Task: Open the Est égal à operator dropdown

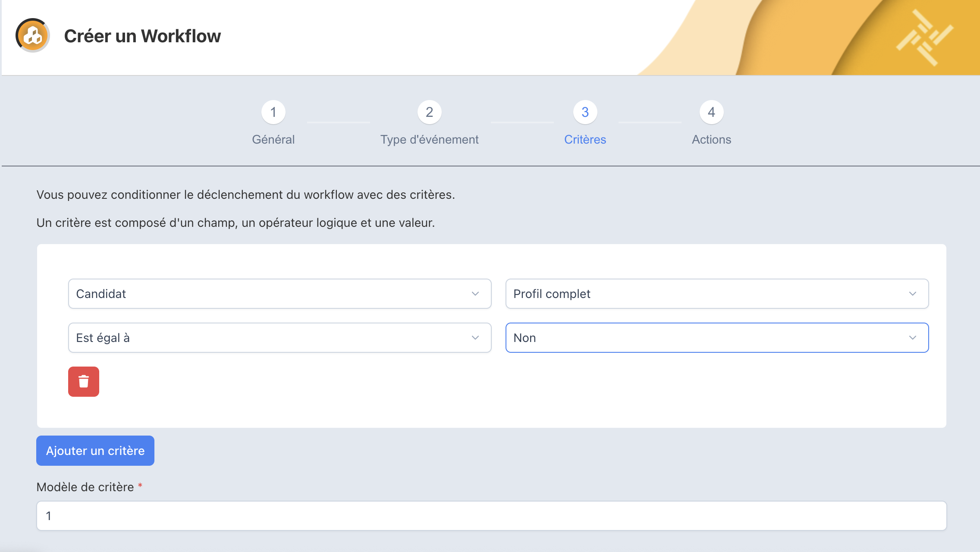Action: (x=280, y=338)
